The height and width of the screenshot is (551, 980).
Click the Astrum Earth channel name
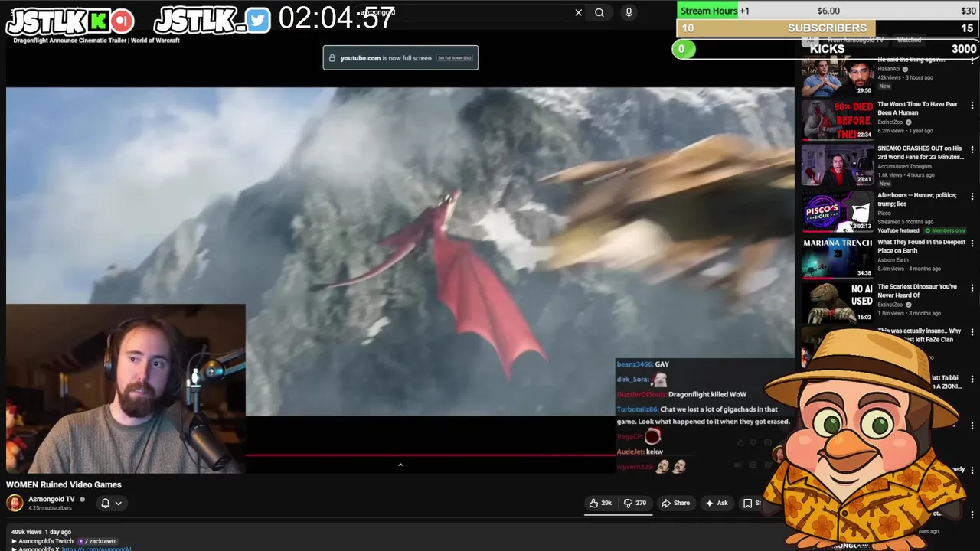893,260
